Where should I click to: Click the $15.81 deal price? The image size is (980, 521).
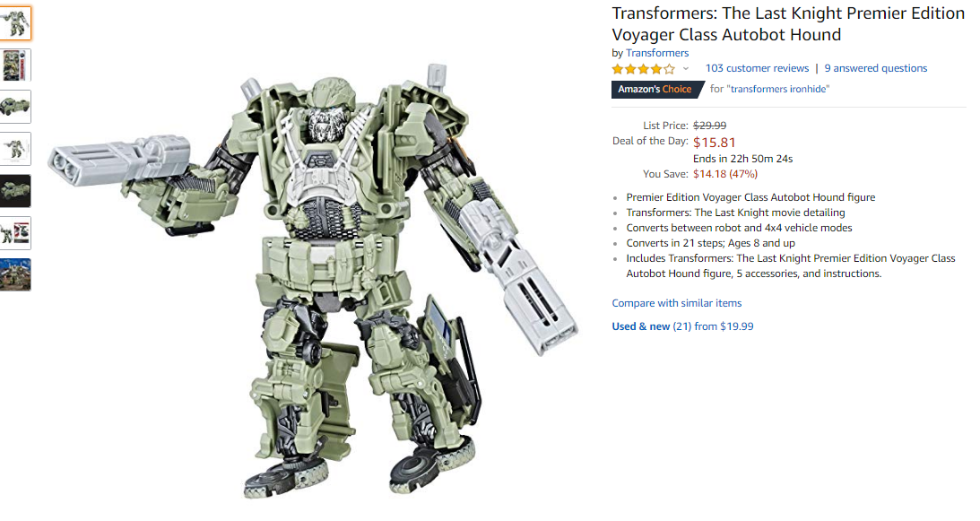pos(715,143)
